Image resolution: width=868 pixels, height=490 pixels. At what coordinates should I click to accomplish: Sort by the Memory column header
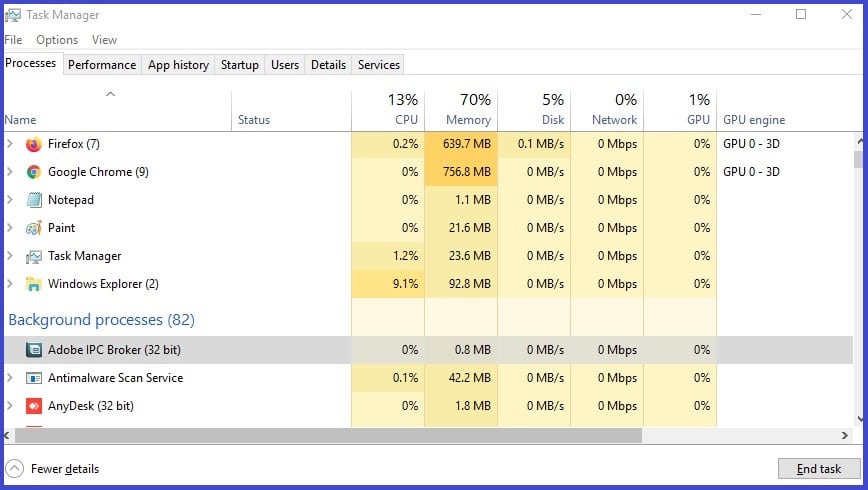(461, 111)
